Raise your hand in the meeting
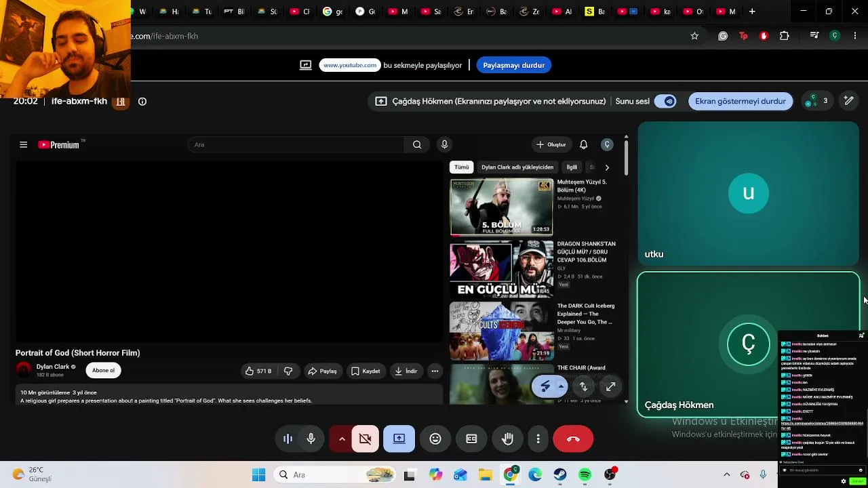 pyautogui.click(x=507, y=439)
